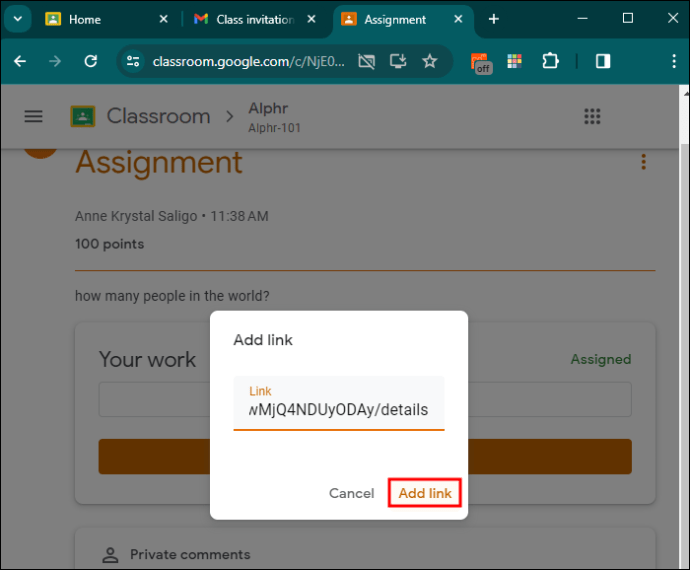Click the camera blocked icon in address bar

(x=367, y=61)
